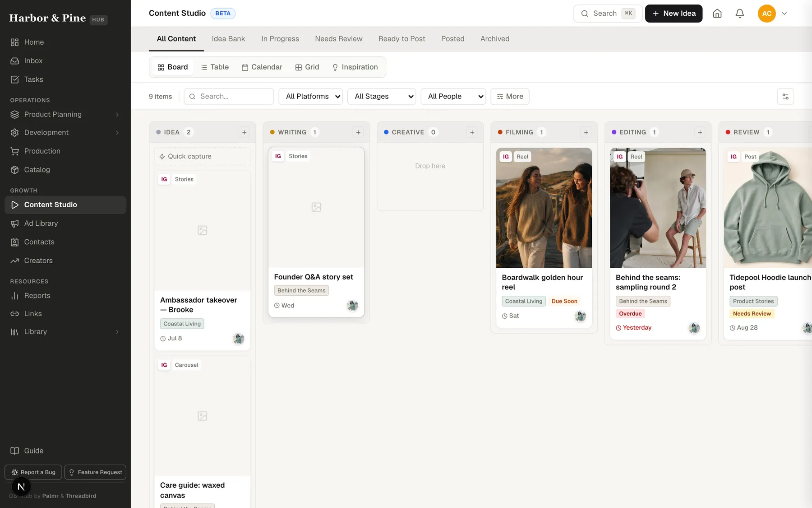This screenshot has height=508, width=812.
Task: Open Ad Library in the sidebar
Action: click(65, 223)
